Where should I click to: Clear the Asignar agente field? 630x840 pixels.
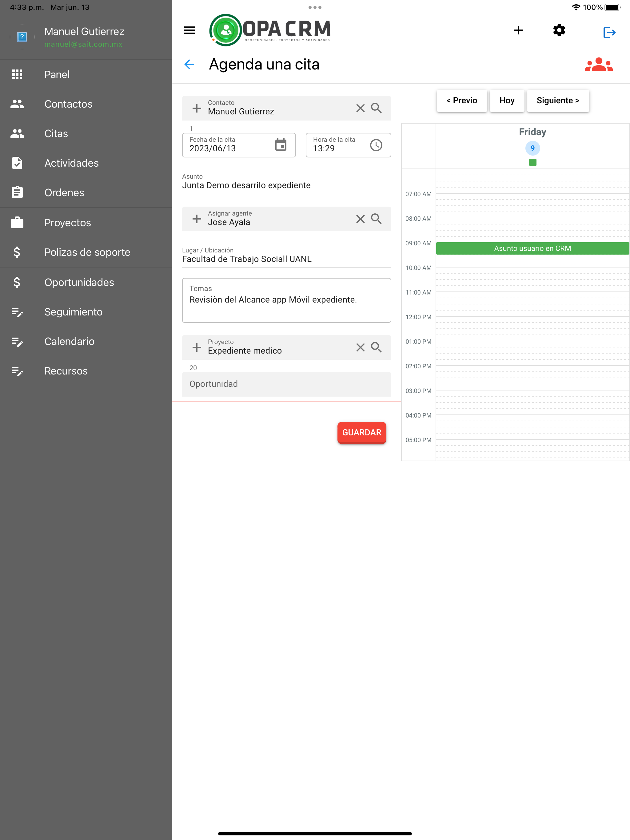360,219
